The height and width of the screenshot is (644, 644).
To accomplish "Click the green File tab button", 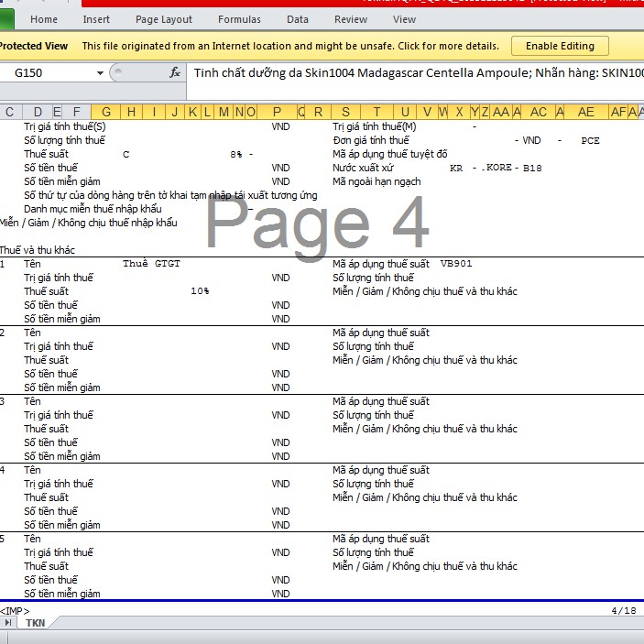I will click(x=6, y=19).
